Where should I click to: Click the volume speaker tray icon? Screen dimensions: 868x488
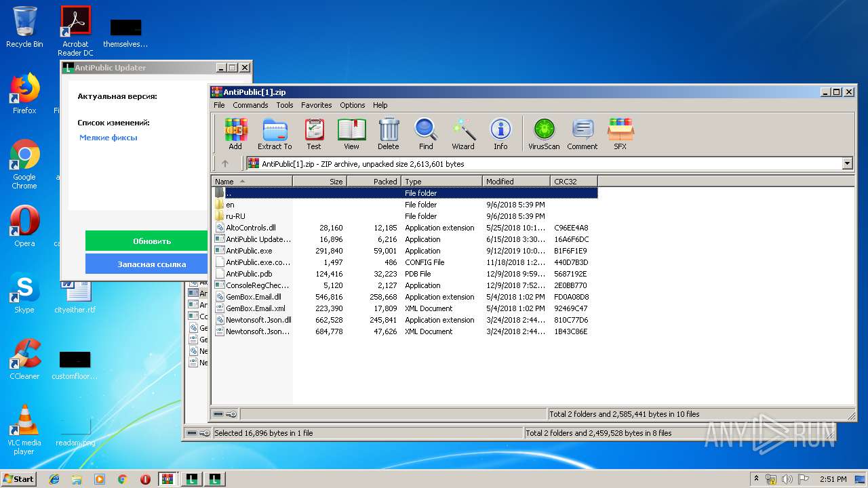(x=787, y=479)
